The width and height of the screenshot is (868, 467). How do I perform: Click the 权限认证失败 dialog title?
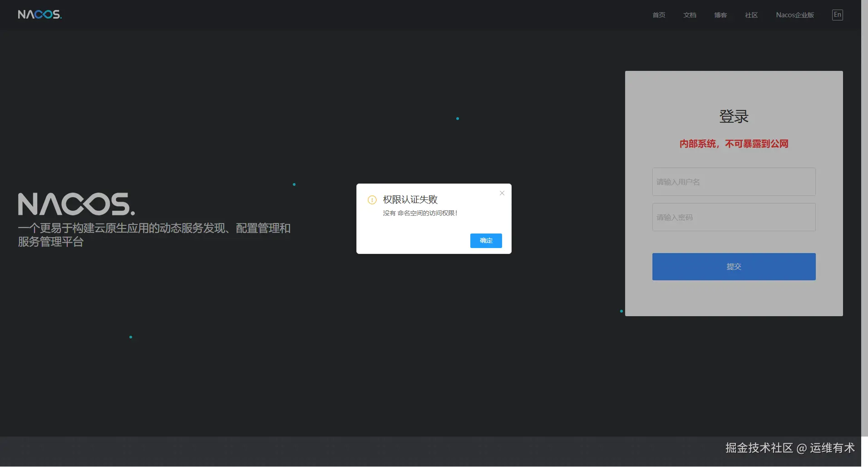tap(409, 199)
